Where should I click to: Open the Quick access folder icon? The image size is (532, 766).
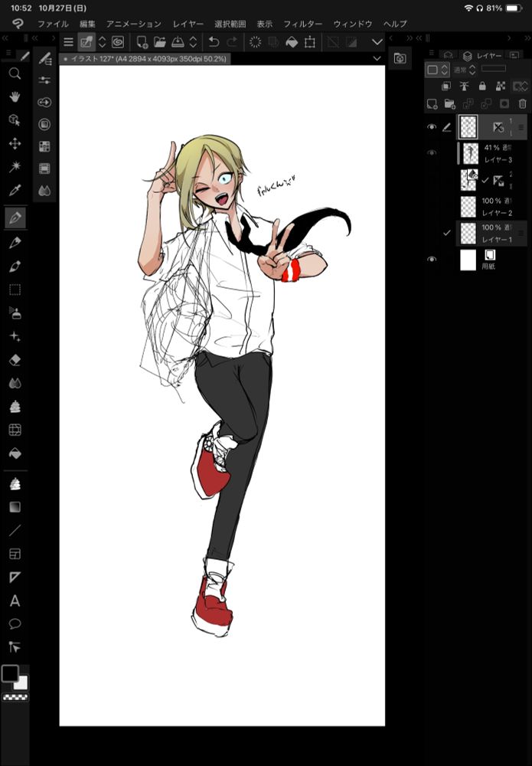400,59
